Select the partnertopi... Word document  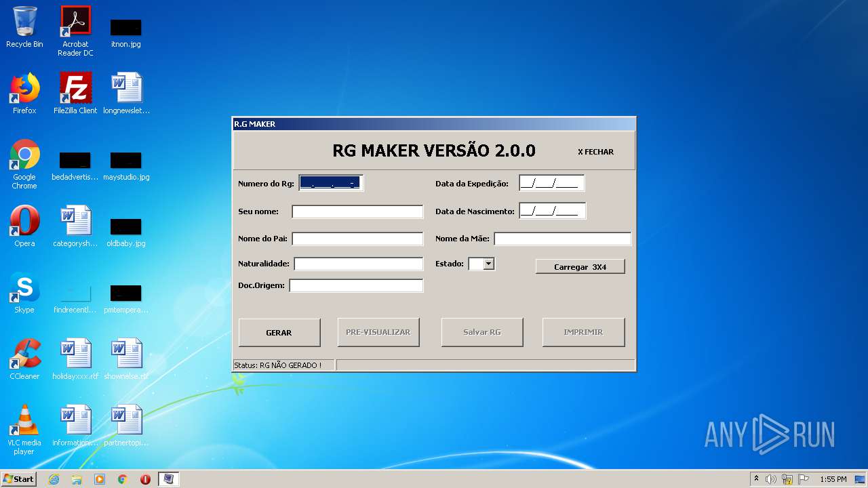126,426
